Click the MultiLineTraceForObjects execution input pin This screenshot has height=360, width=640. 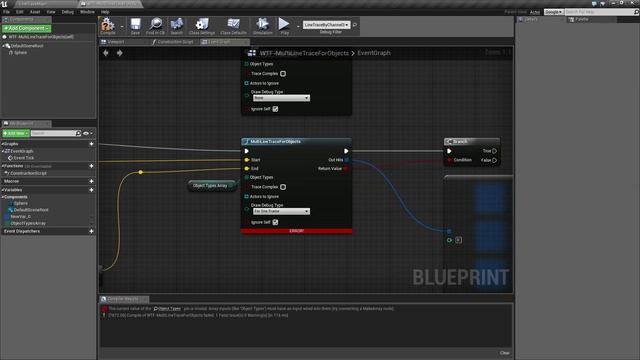coord(247,151)
